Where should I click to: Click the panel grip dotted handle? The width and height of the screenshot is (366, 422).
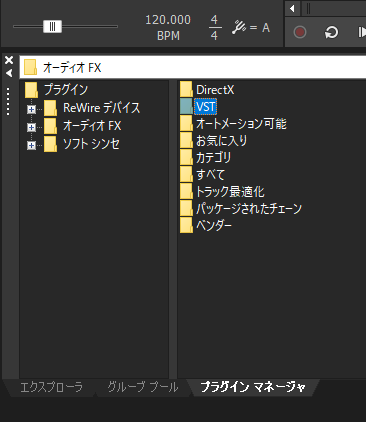(x=8, y=102)
